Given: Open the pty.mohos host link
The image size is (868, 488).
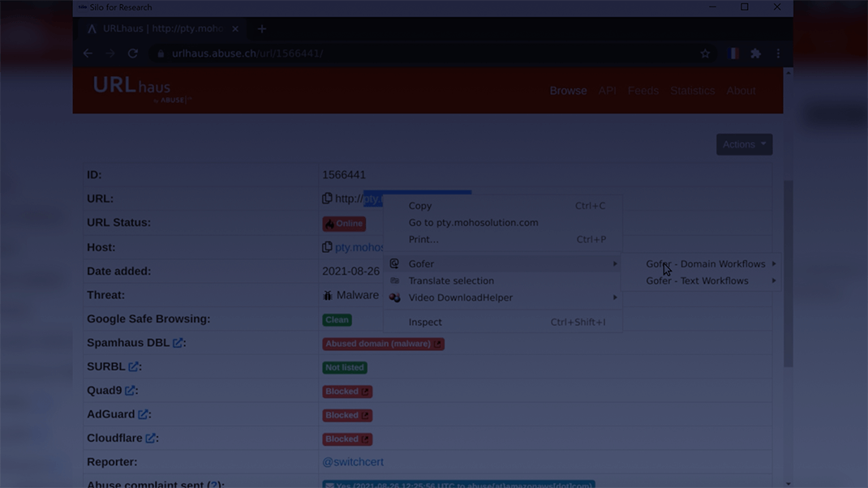Looking at the screenshot, I should click(x=359, y=247).
